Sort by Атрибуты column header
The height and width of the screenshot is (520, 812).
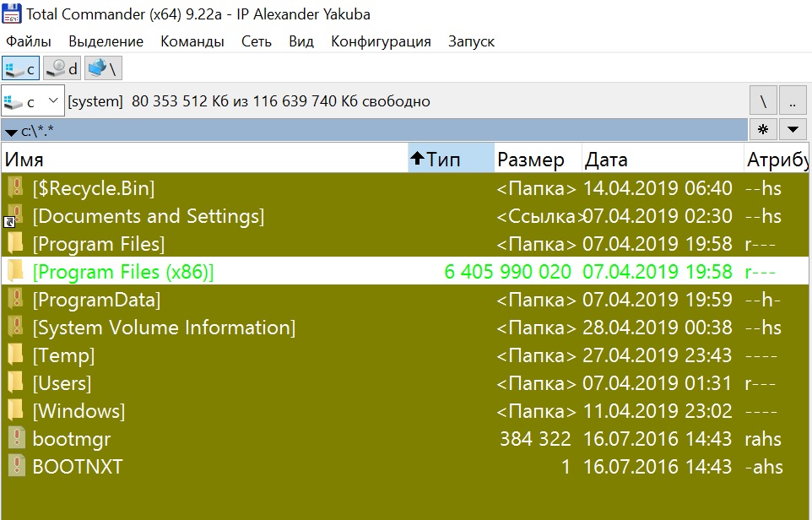coord(777,159)
